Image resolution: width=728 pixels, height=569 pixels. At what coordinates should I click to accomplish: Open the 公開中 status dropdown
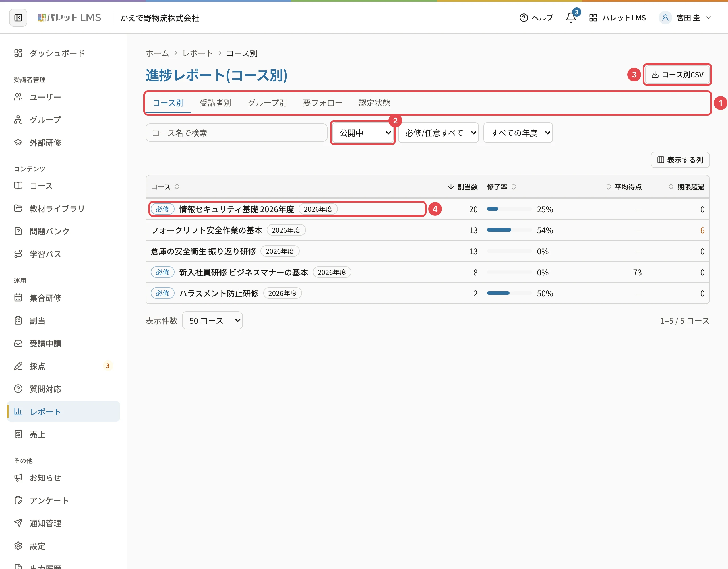(363, 133)
